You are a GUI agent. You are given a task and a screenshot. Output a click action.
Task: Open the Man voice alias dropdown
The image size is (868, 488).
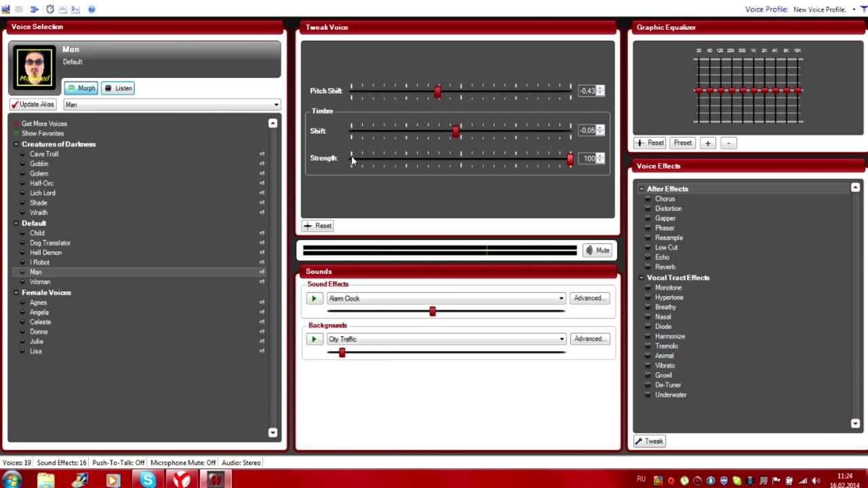pos(275,104)
